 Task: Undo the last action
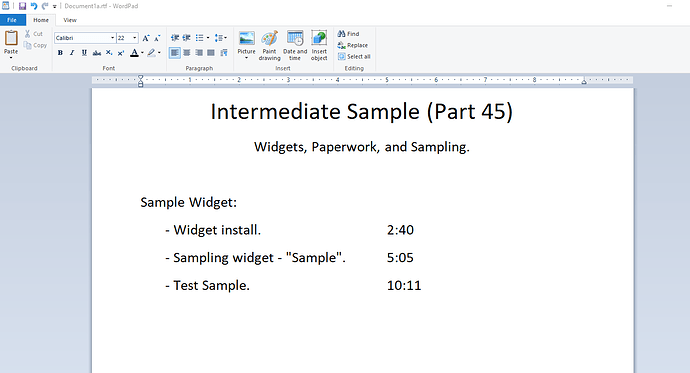point(34,6)
